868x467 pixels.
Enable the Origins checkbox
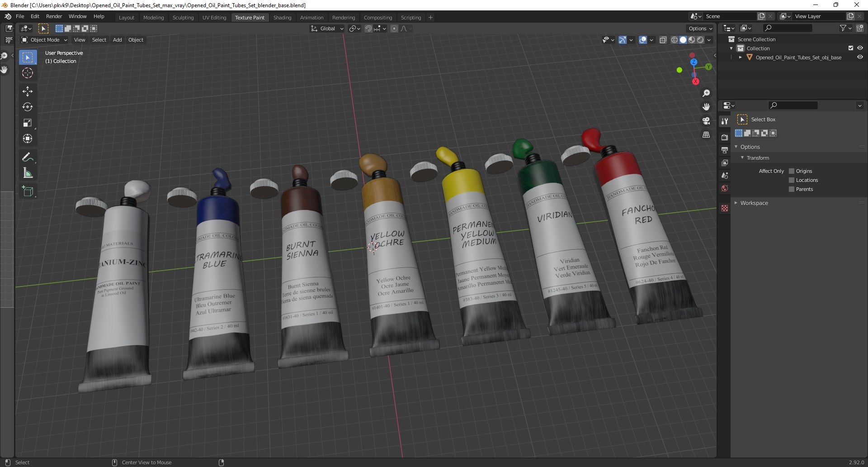(x=792, y=171)
